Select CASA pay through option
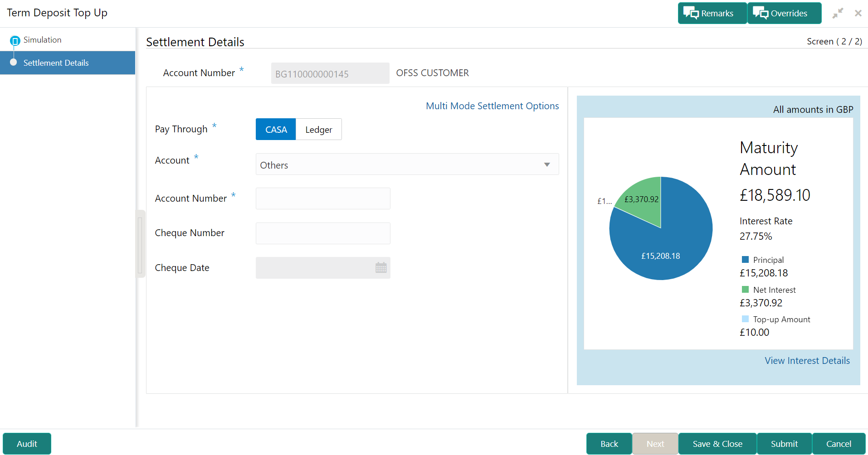Screen dimensions: 868x455 tap(276, 130)
